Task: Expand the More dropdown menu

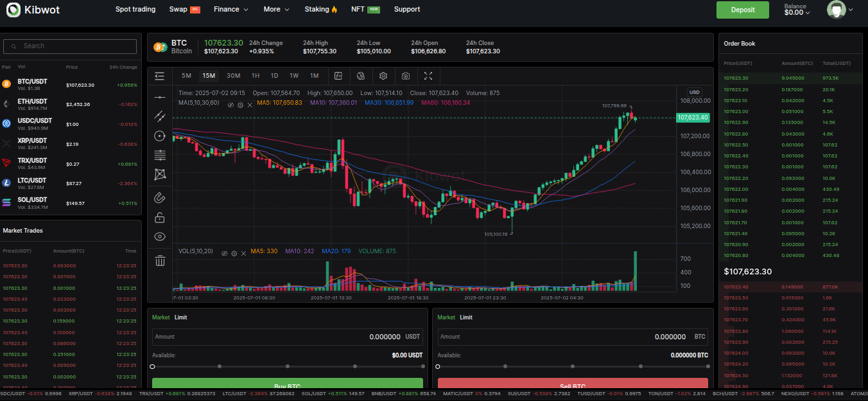Action: coord(276,9)
